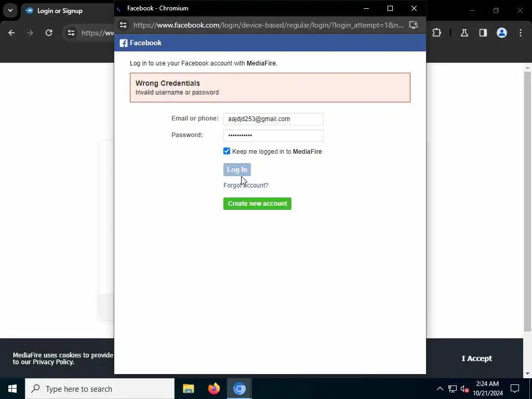
Task: Close the Facebook Chromium popup window
Action: 414,8
